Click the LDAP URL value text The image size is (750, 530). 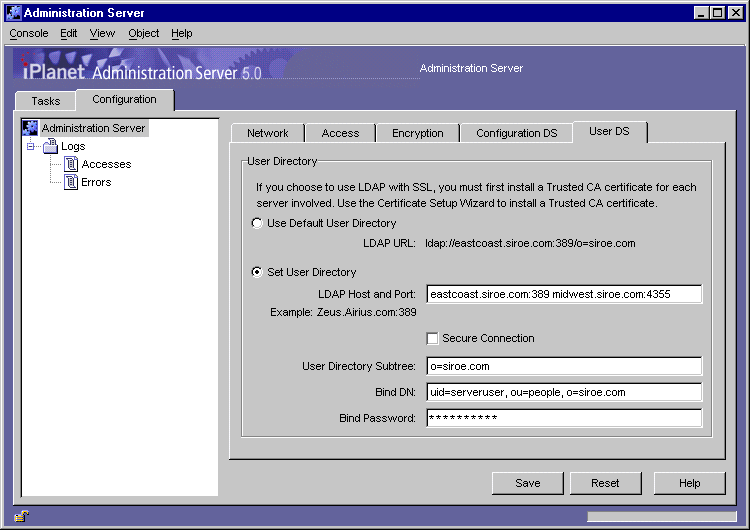click(530, 243)
